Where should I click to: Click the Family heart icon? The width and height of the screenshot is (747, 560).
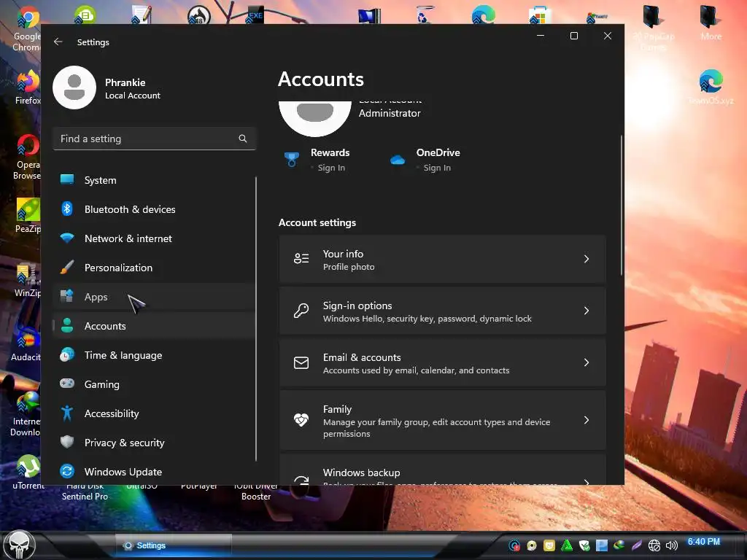(301, 420)
